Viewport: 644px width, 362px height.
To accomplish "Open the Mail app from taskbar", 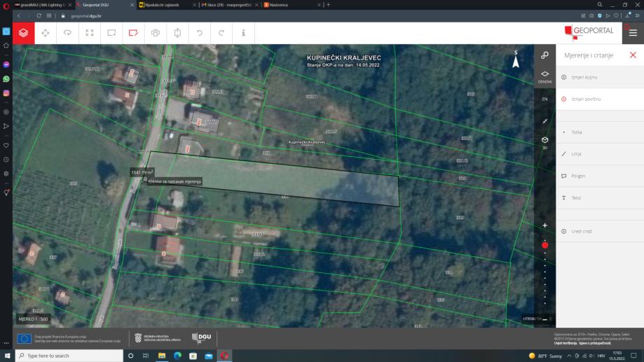I will [209, 356].
